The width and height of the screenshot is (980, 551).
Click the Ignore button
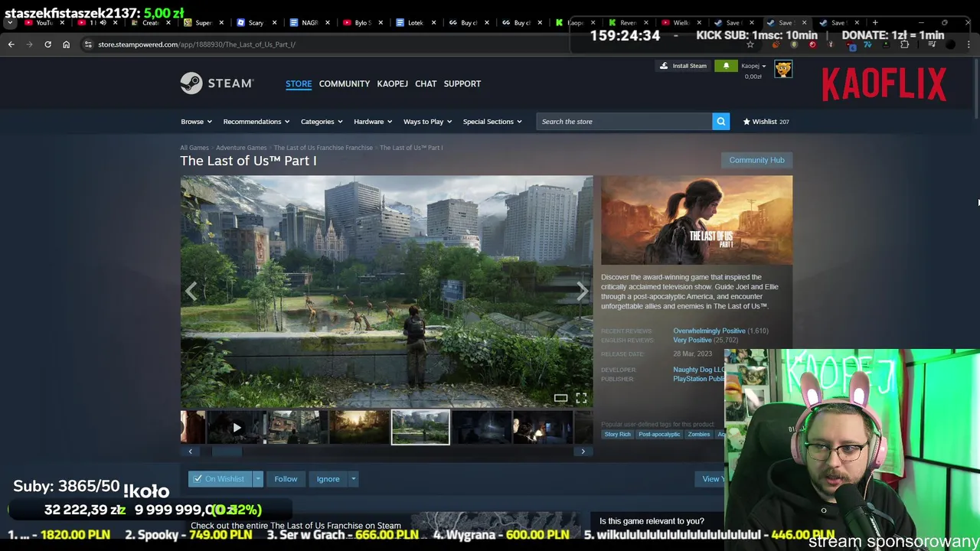tap(328, 479)
